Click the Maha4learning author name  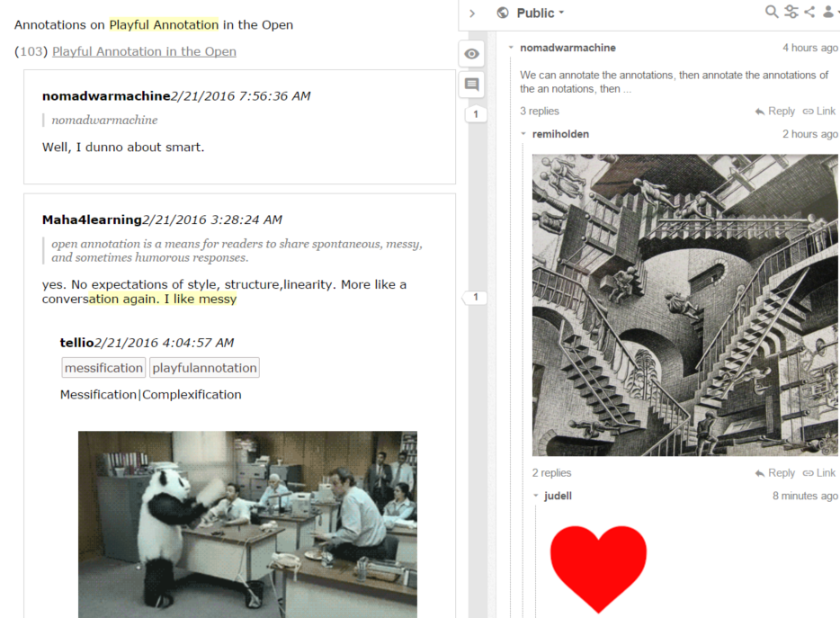(x=92, y=219)
